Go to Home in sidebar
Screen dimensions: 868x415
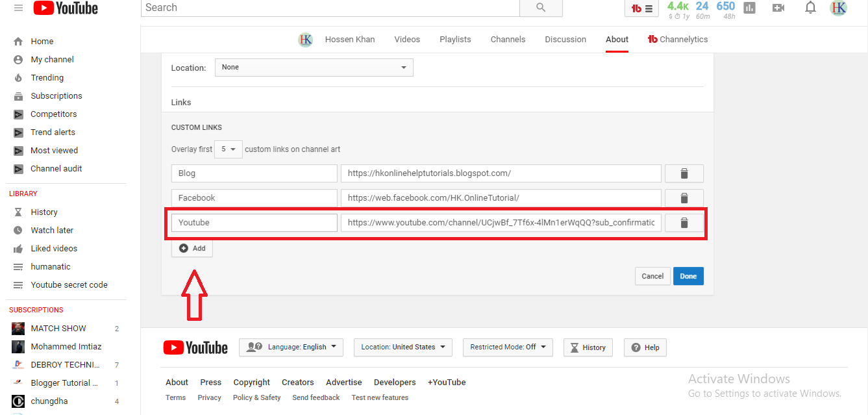click(x=42, y=41)
